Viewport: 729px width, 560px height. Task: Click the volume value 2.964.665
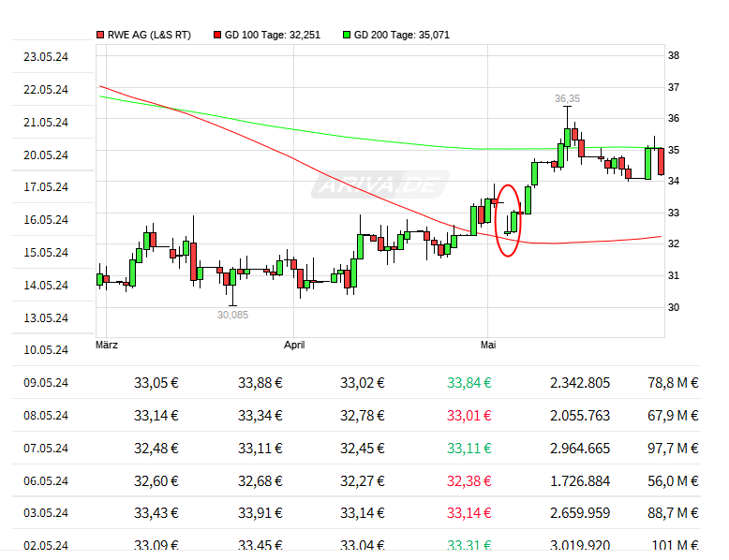580,448
